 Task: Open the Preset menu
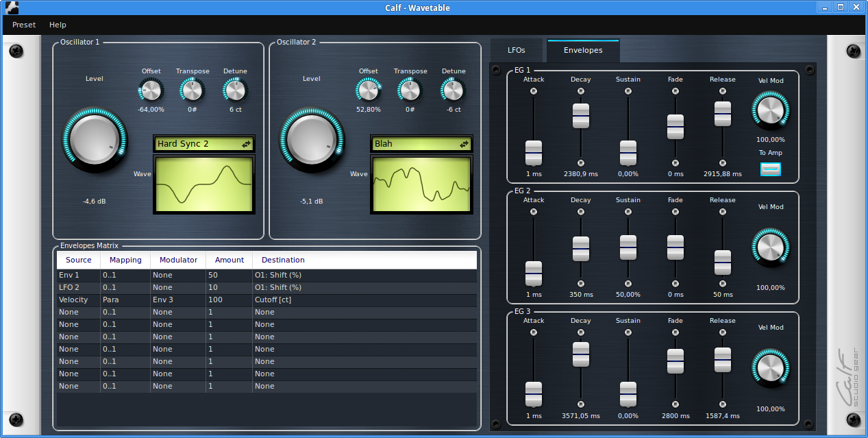click(x=24, y=25)
